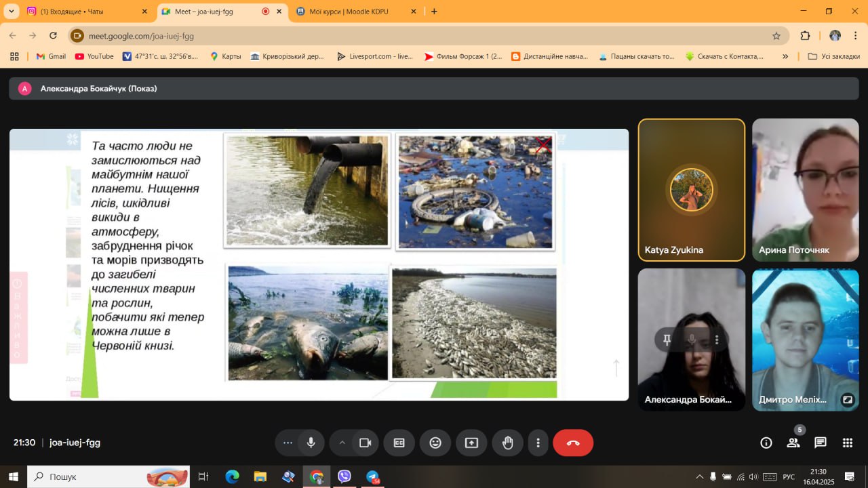Toggle closed captions
The height and width of the screenshot is (488, 868).
pyautogui.click(x=399, y=443)
